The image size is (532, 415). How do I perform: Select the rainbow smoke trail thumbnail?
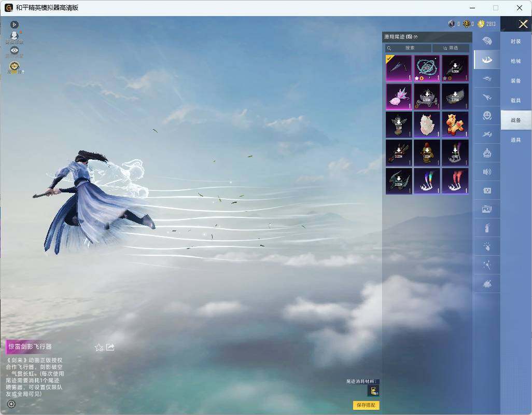coord(427,181)
